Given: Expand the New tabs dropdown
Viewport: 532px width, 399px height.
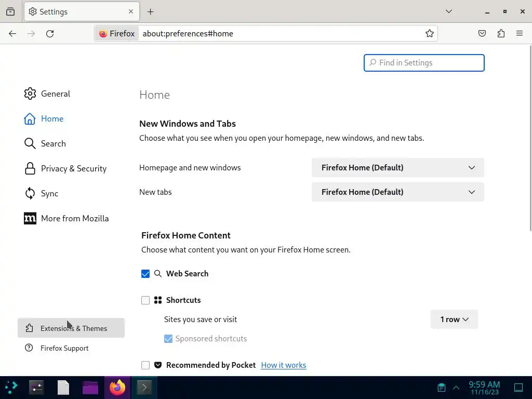Looking at the screenshot, I should click(397, 192).
